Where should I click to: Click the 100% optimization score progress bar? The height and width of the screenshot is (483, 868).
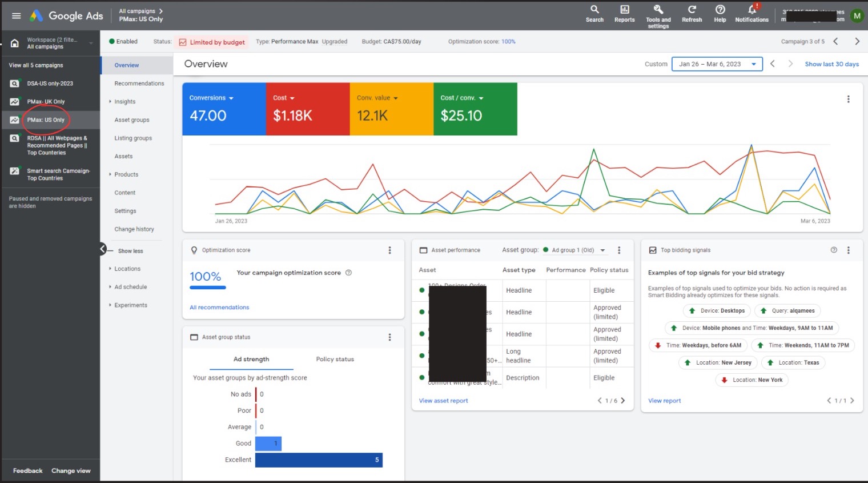208,288
